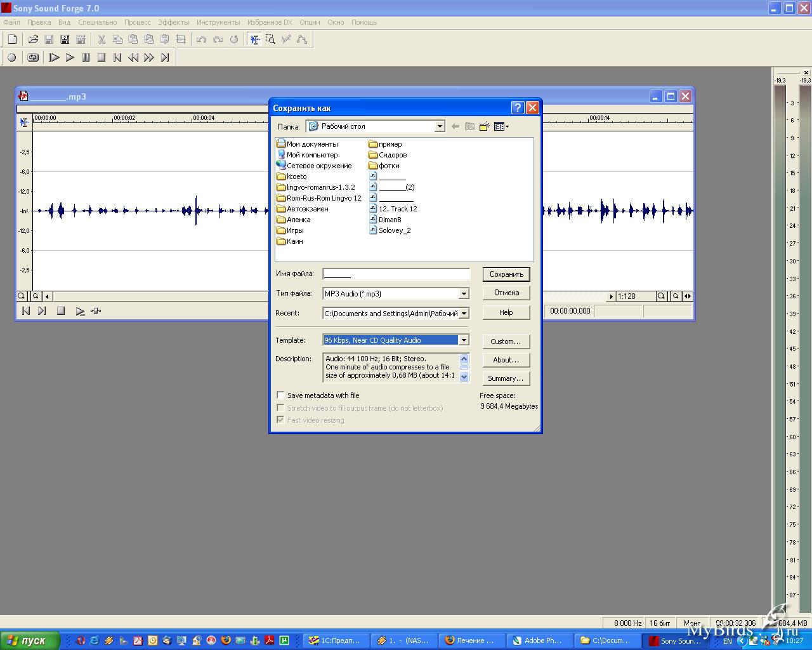The image size is (812, 650).
Task: Open the Процесс menu
Action: tap(138, 22)
